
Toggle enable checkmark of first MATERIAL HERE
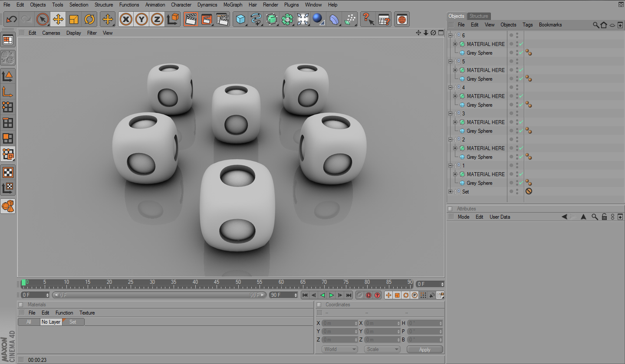(x=521, y=44)
